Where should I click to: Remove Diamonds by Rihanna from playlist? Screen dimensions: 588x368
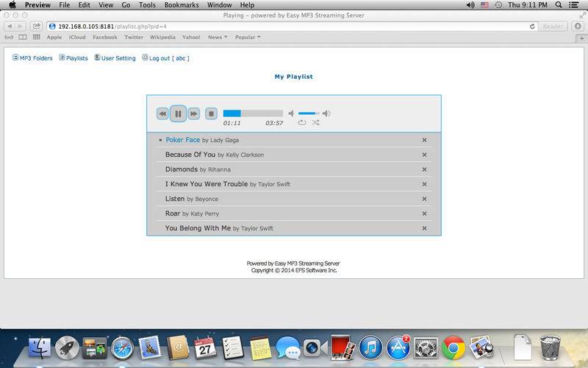pos(424,169)
